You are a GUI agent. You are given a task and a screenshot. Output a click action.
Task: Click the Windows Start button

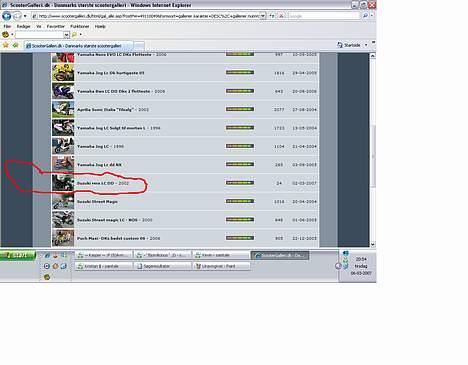click(x=18, y=255)
